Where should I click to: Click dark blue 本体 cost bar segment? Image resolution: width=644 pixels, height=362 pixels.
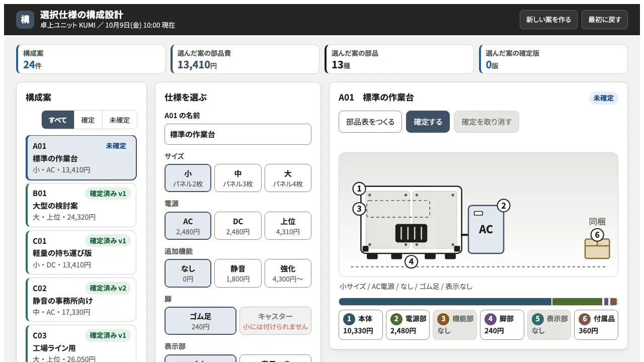click(445, 302)
